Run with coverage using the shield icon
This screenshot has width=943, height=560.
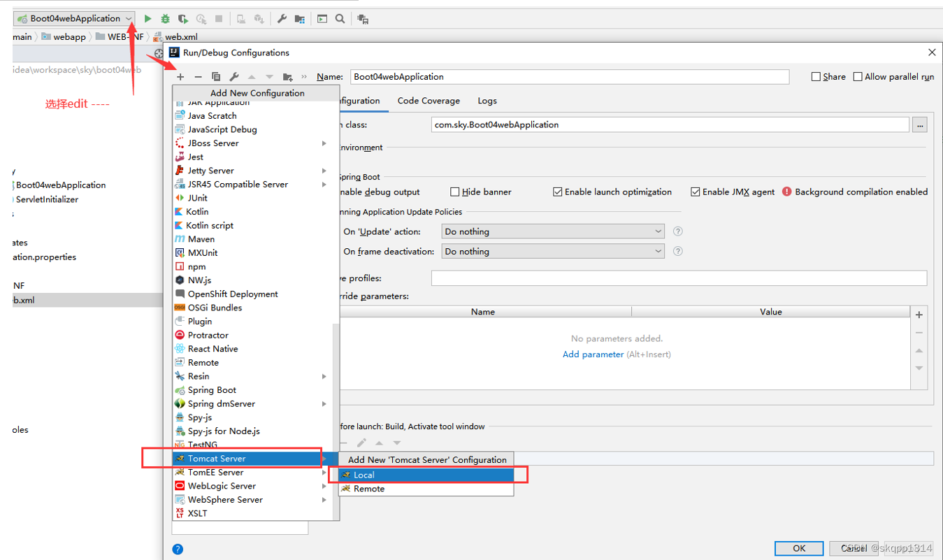click(183, 19)
